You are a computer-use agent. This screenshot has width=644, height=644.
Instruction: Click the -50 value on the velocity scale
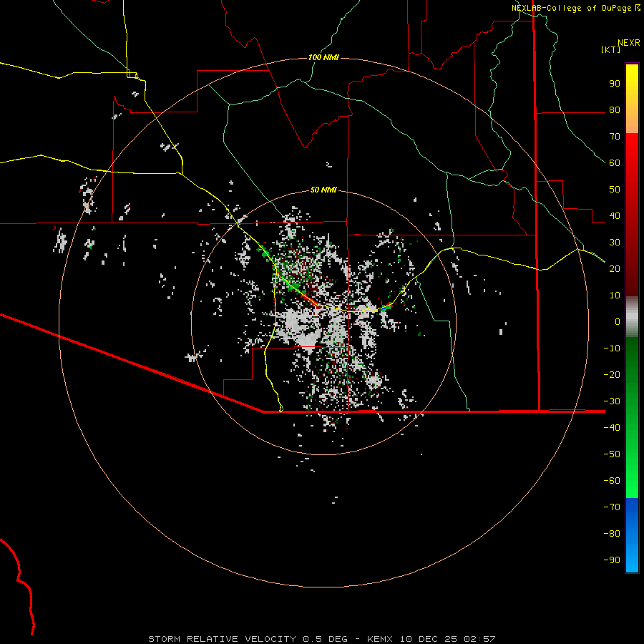point(612,454)
